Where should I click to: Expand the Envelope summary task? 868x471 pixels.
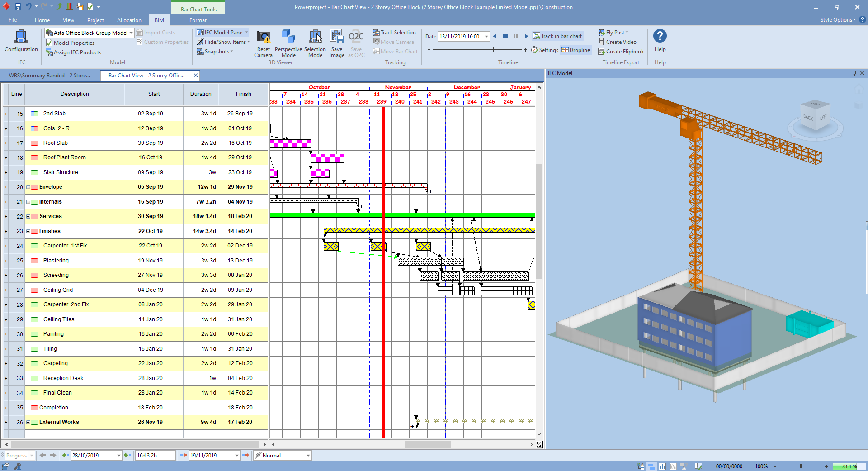[x=28, y=187]
